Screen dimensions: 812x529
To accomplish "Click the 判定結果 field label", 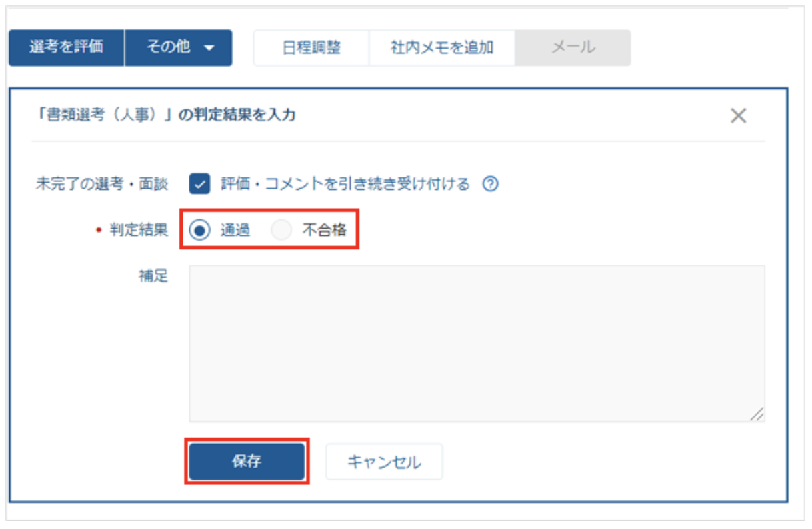I will (x=139, y=231).
